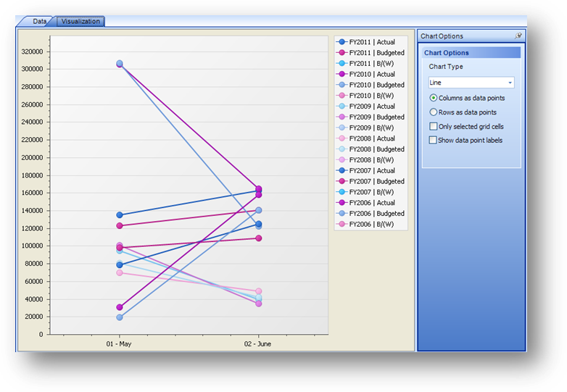This screenshot has width=567, height=392.
Task: Click the Chart Type label
Action: point(446,67)
